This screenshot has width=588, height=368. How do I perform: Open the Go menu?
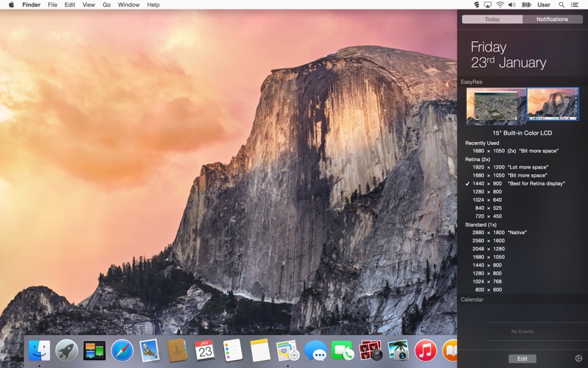pos(107,4)
